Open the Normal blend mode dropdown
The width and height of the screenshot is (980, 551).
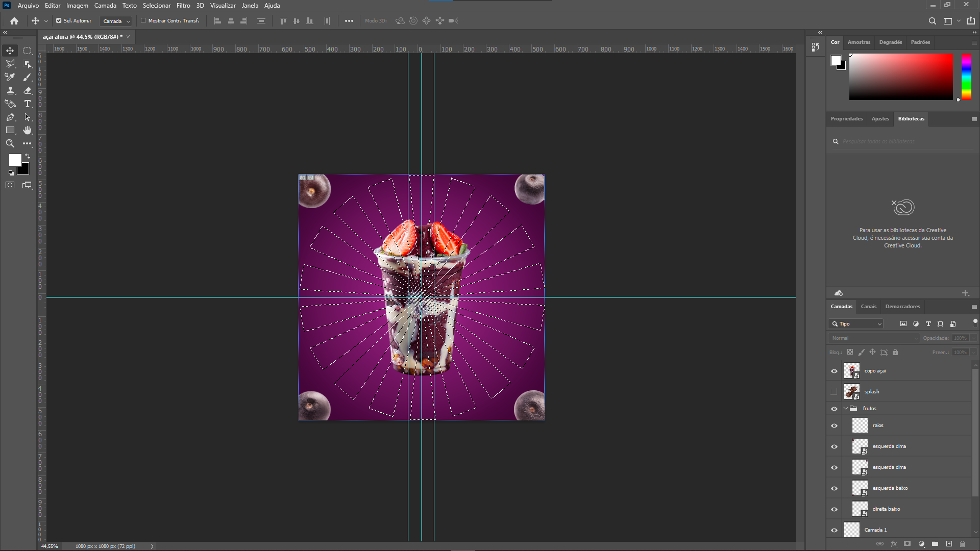[x=874, y=338]
